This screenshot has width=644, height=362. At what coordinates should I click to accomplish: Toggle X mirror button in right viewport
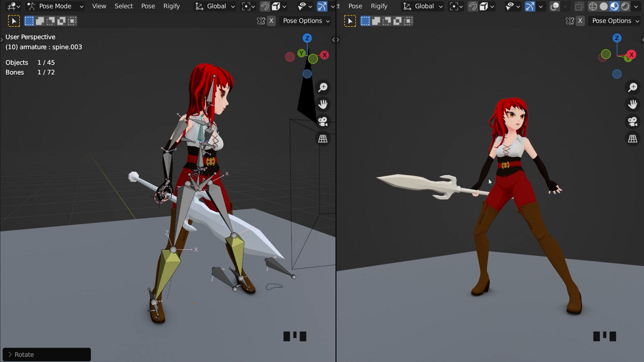coord(580,21)
